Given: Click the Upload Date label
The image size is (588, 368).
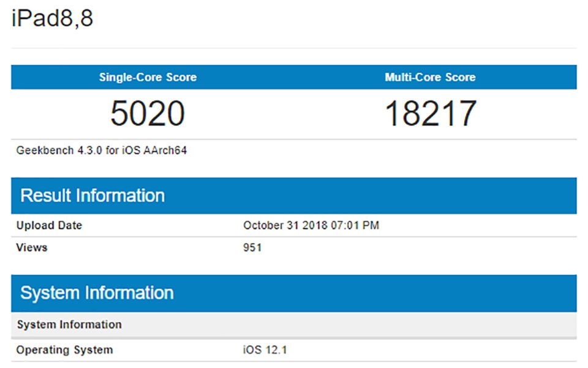Looking at the screenshot, I should click(49, 225).
